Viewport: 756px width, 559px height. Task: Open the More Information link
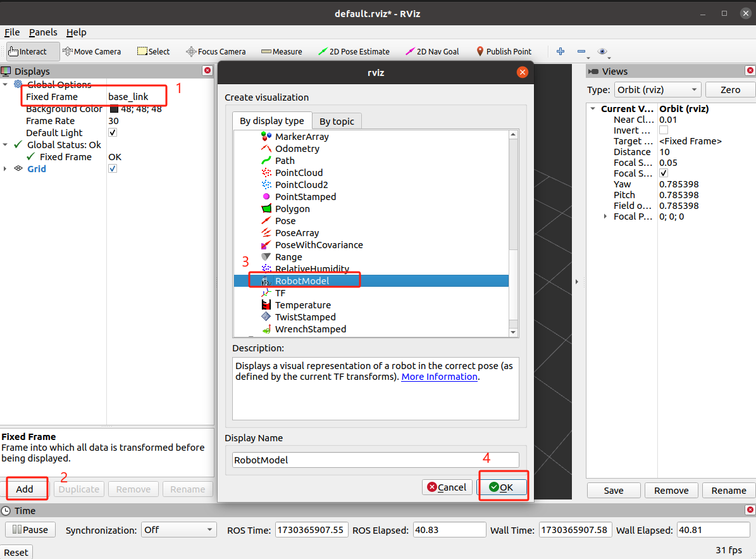(x=439, y=377)
